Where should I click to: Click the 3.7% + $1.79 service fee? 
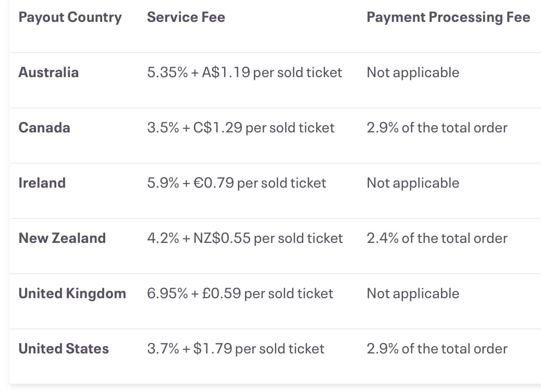(x=236, y=349)
